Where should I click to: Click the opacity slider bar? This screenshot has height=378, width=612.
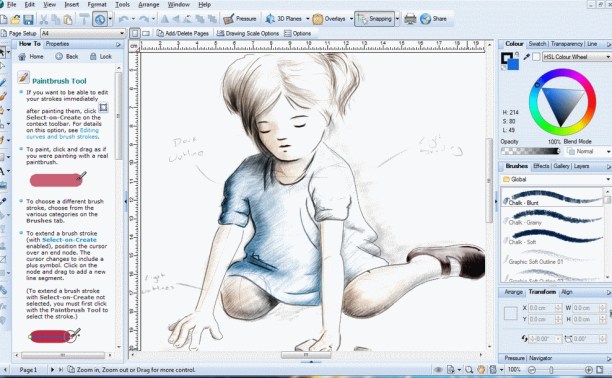(x=531, y=151)
